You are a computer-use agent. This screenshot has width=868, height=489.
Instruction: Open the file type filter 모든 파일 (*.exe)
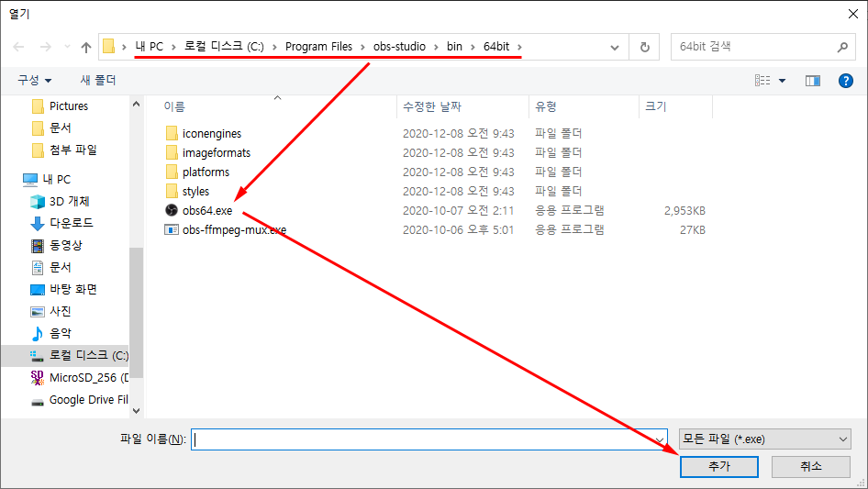click(x=765, y=439)
